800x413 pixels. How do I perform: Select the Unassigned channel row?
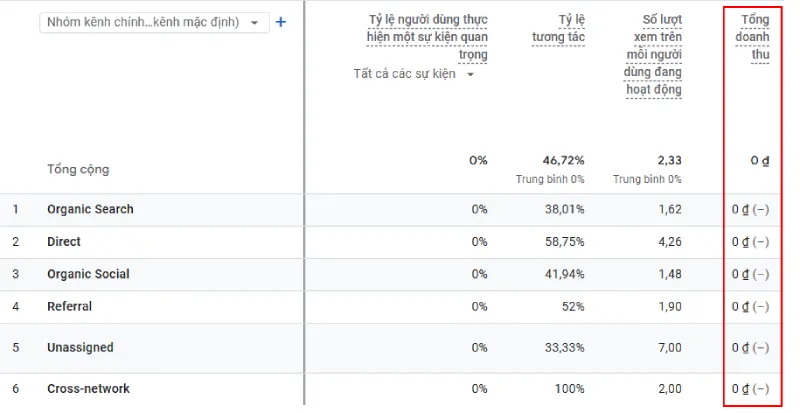pos(80,348)
